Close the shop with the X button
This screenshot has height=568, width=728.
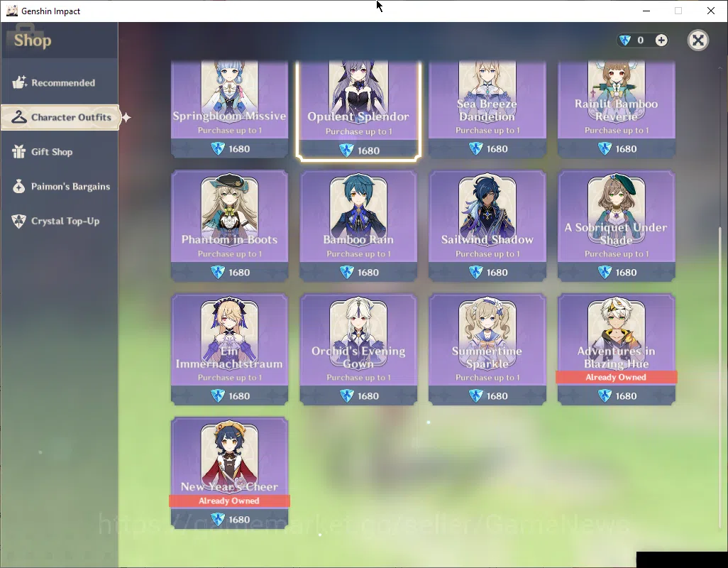697,40
